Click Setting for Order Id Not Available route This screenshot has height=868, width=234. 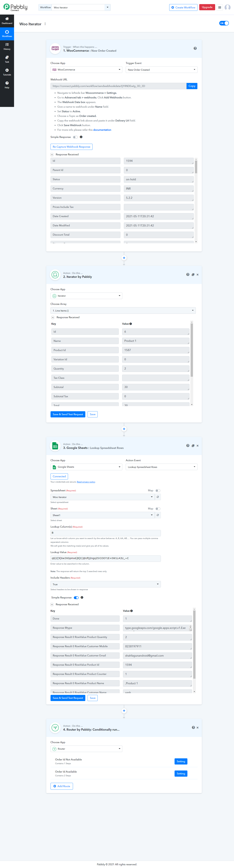pyautogui.click(x=181, y=762)
